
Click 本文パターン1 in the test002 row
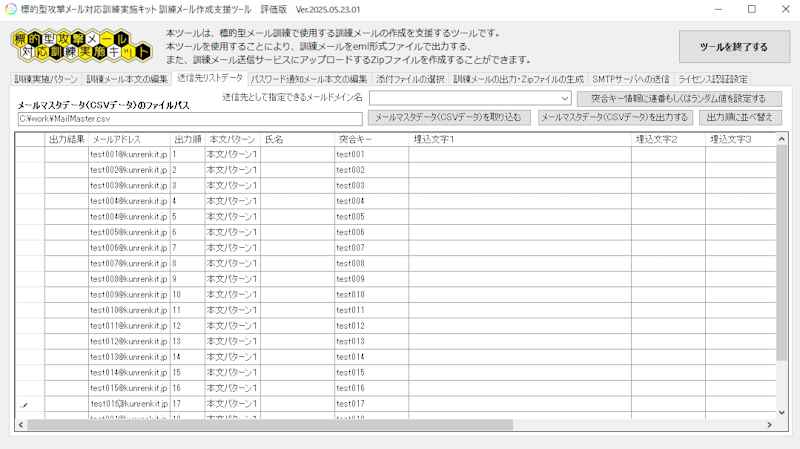pos(232,170)
